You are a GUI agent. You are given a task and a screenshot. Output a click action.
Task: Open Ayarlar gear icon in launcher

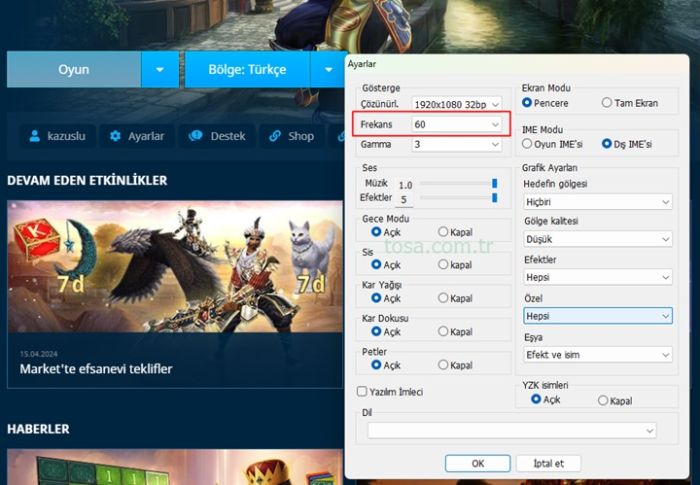[116, 136]
